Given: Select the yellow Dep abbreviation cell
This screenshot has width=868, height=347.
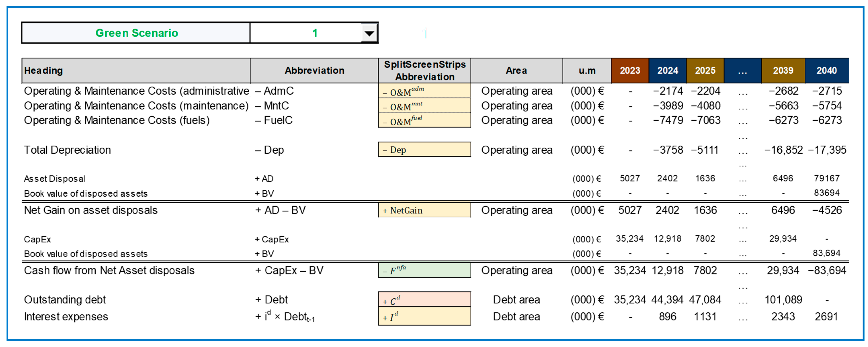Looking at the screenshot, I should [425, 150].
